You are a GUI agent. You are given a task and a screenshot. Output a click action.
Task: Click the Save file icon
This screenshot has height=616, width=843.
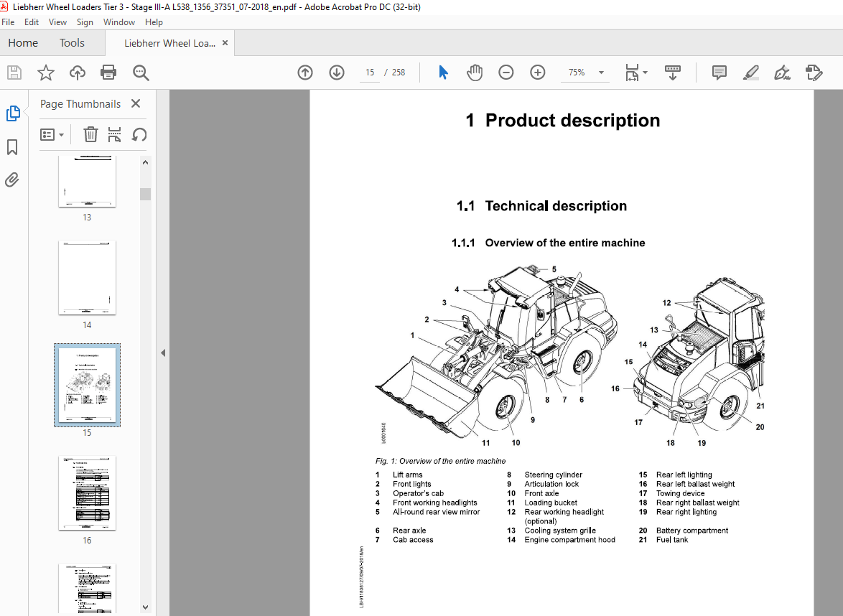(x=14, y=73)
